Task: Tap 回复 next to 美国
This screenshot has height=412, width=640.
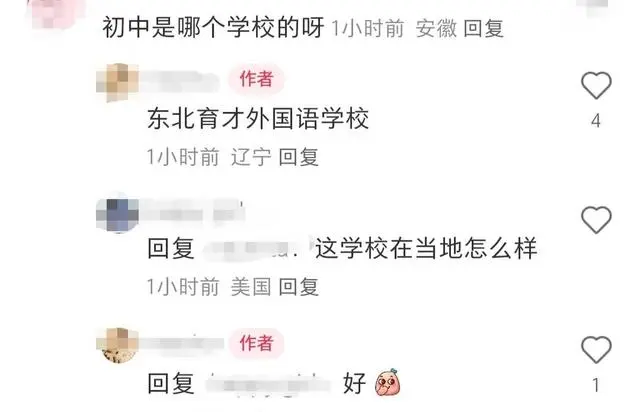Action: click(298, 287)
